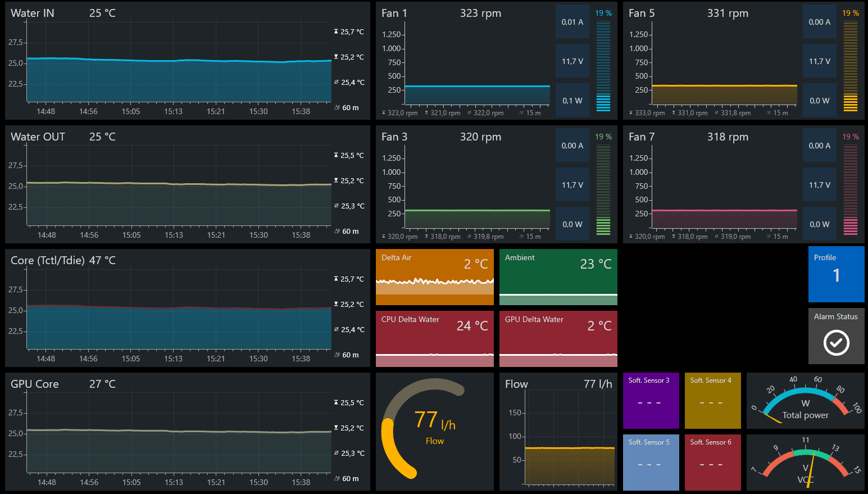868x494 pixels.
Task: Select Fan 7 voltage value 11,7 V
Action: [x=820, y=185]
